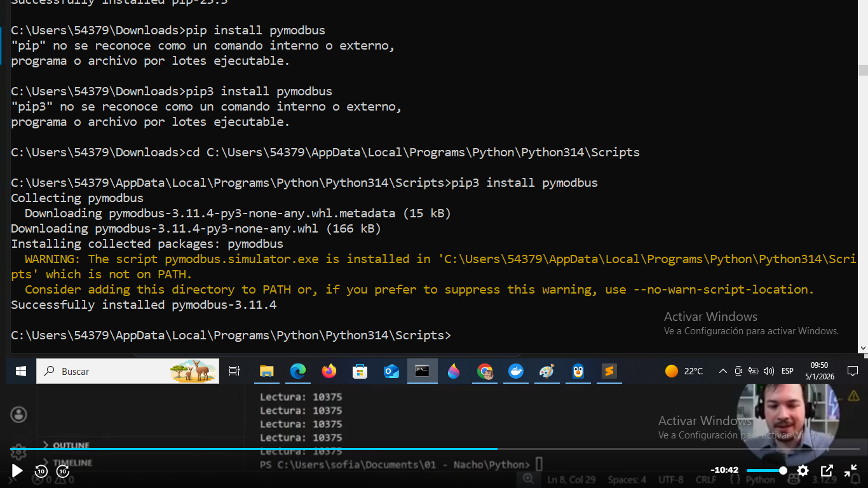Rewind the video 10 seconds
The image size is (868, 488).
(41, 471)
